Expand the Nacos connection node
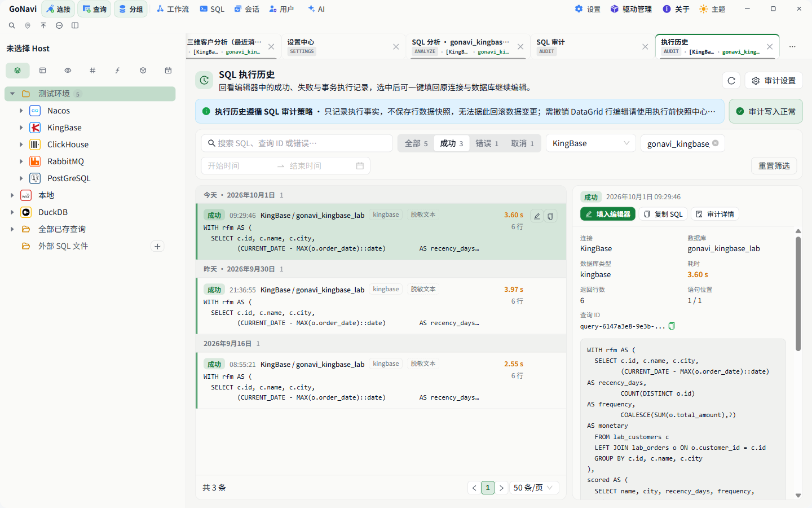The width and height of the screenshot is (812, 508). point(21,111)
